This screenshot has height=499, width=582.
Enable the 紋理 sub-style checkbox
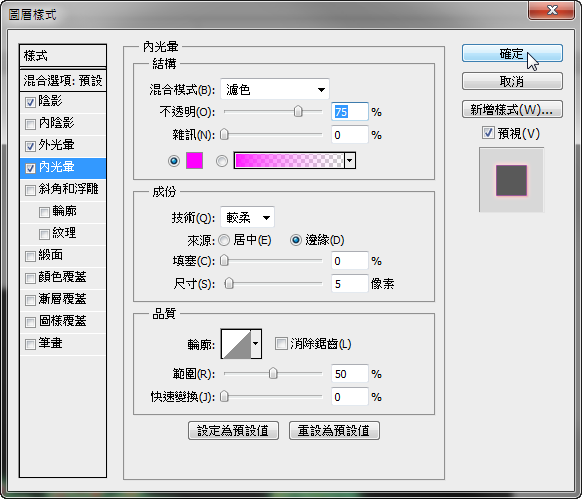tap(44, 234)
